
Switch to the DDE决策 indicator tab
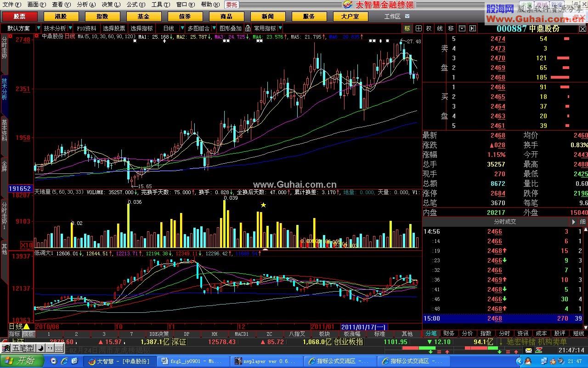click(159, 334)
